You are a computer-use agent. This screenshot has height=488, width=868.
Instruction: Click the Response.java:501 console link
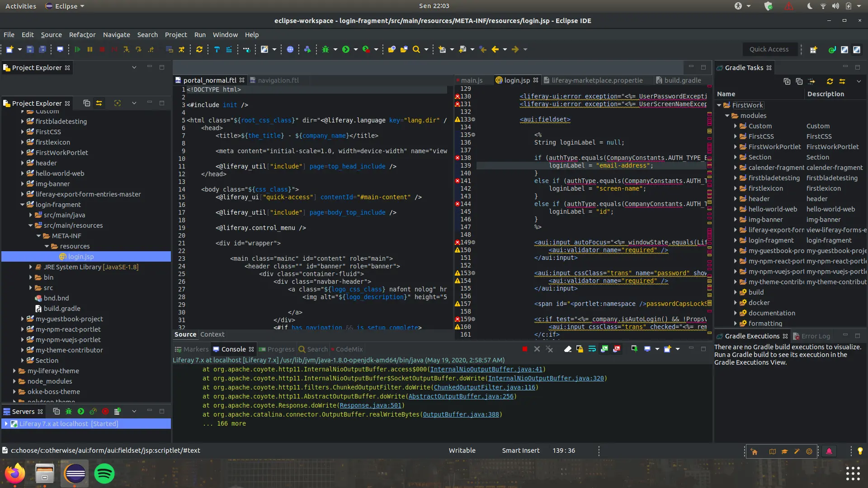pos(370,406)
